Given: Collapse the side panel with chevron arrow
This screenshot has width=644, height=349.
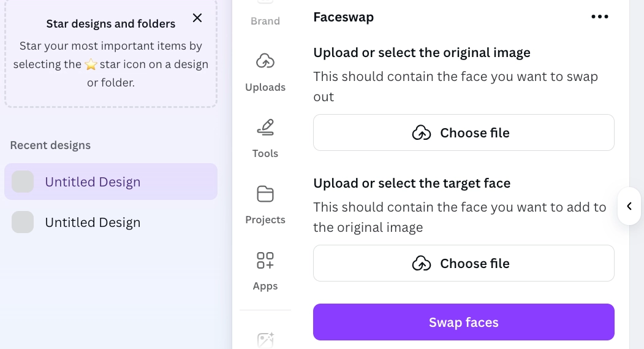Looking at the screenshot, I should [x=629, y=207].
